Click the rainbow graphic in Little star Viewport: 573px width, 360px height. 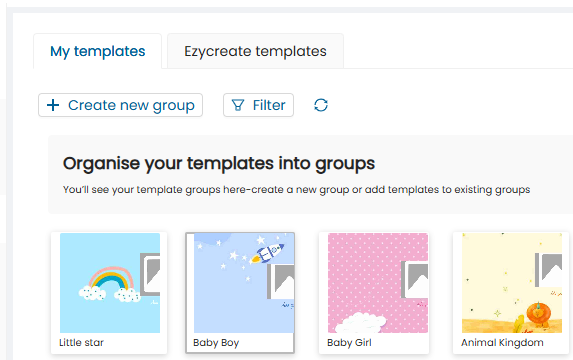tap(109, 284)
